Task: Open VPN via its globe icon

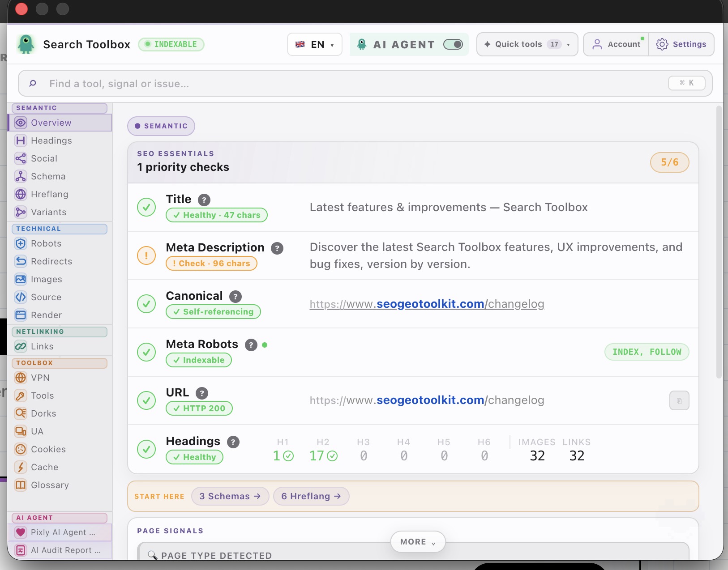Action: point(21,378)
